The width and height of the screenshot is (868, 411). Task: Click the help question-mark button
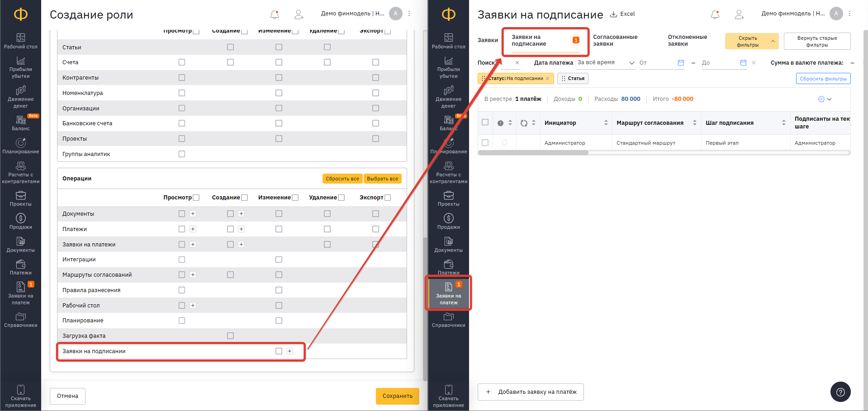click(x=840, y=392)
